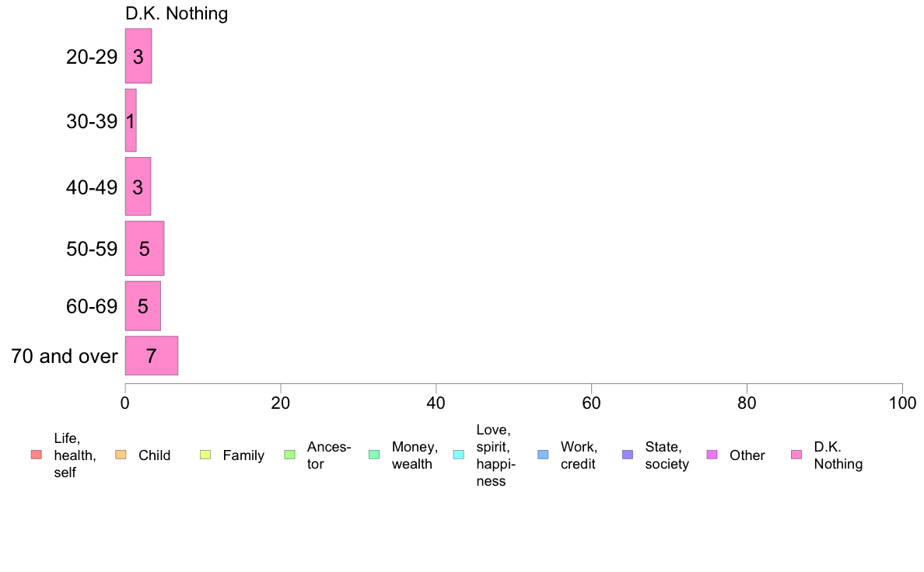
Task: Click the 70 and over axis label
Action: pyautogui.click(x=65, y=357)
